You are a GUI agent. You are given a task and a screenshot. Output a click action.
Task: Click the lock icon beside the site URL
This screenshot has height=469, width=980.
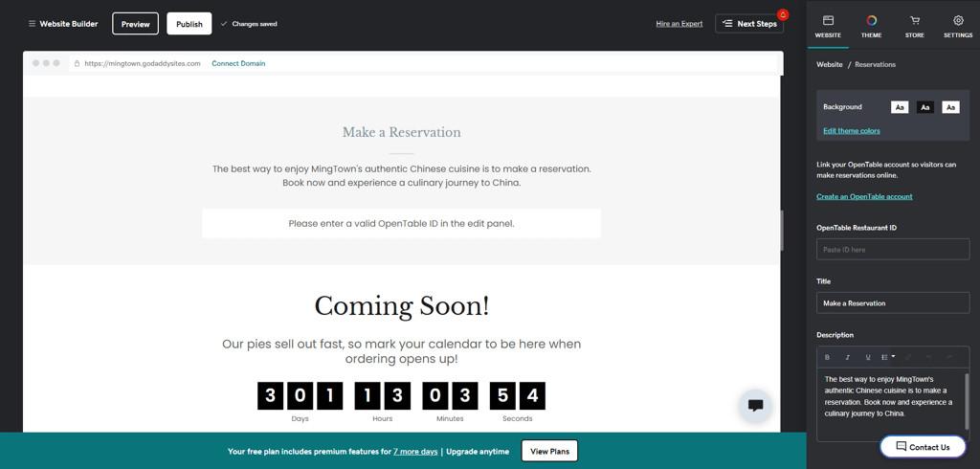77,64
